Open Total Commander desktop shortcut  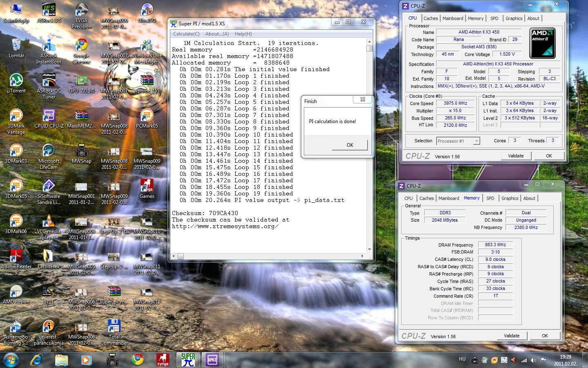(114, 332)
